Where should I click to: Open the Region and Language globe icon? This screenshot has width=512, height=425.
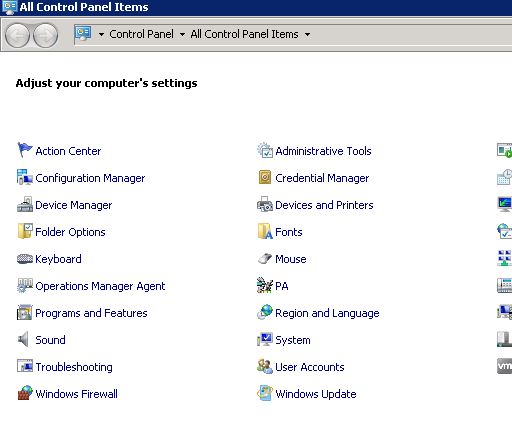(265, 313)
